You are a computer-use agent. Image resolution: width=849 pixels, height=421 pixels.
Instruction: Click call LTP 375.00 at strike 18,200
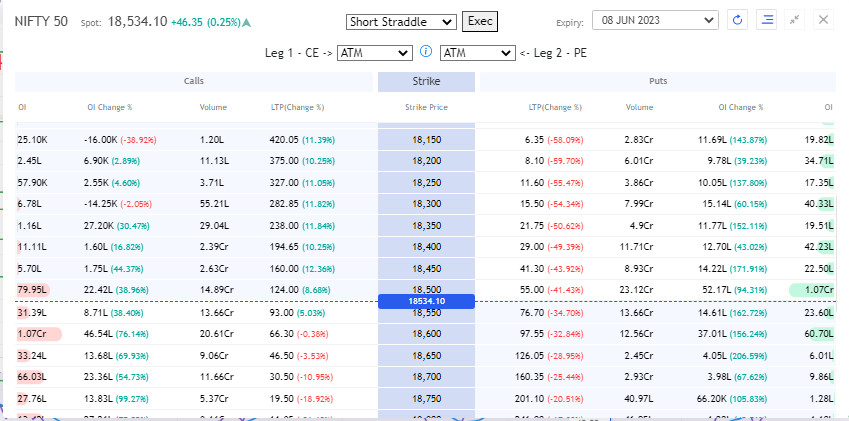click(284, 161)
